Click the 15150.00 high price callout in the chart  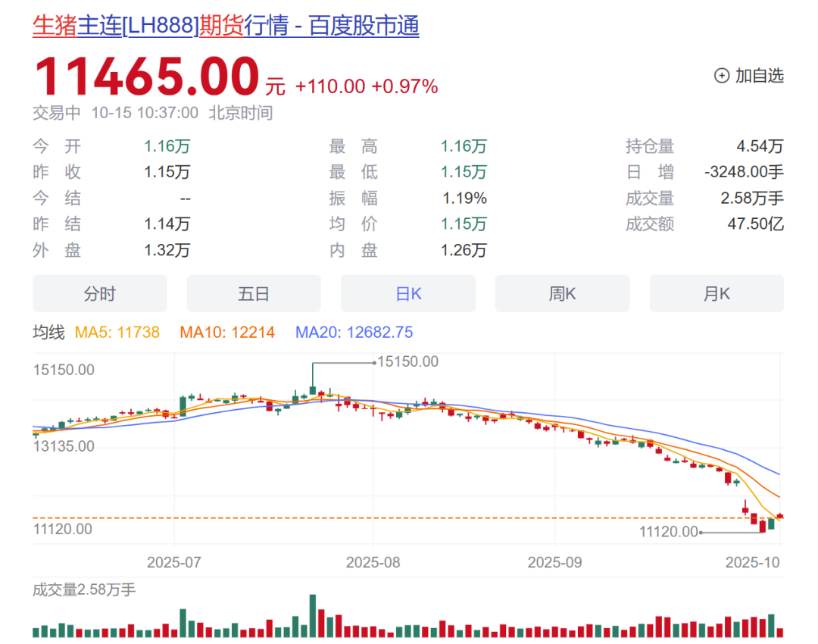pos(407,362)
